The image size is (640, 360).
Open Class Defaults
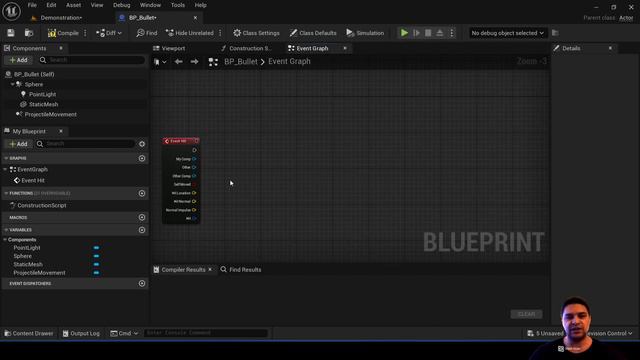coord(313,33)
